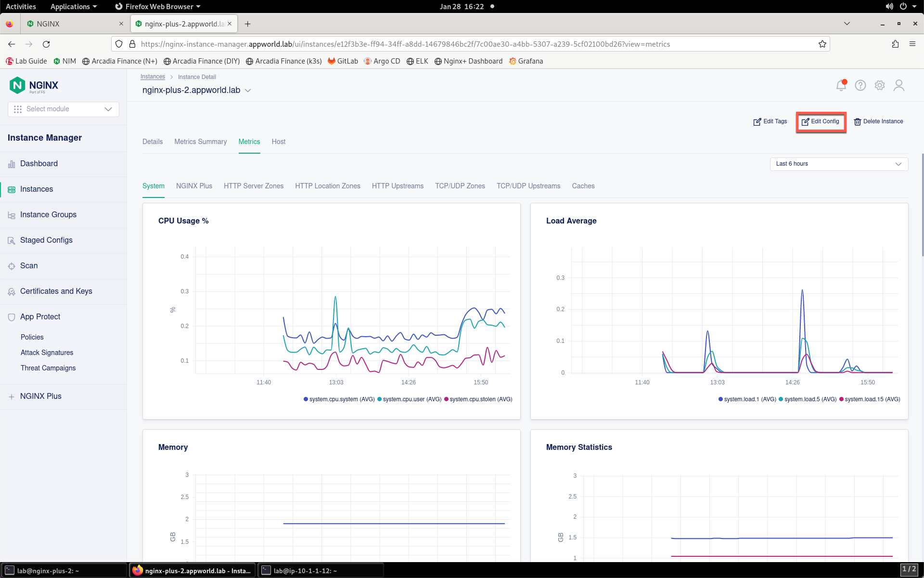Screen dimensions: 924x578
Task: Open the Select module dropdown
Action: pos(64,109)
